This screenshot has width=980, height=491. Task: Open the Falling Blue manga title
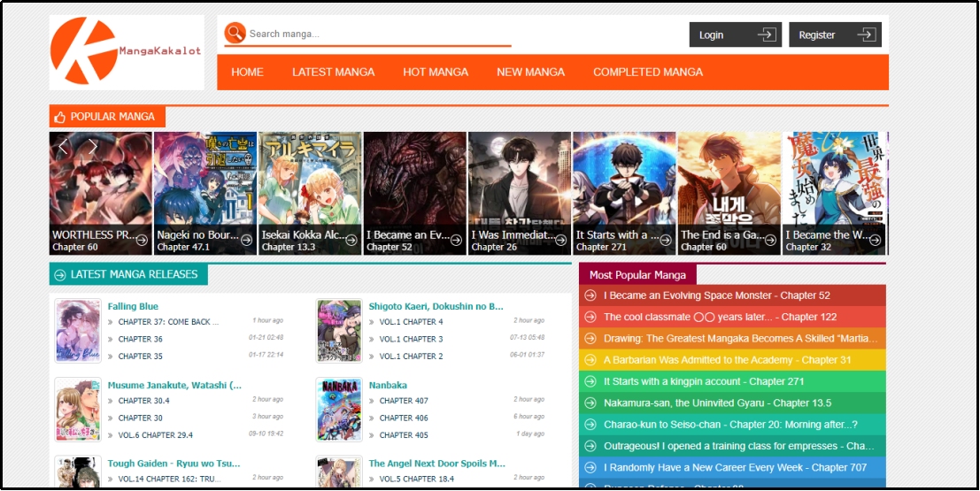pyautogui.click(x=133, y=306)
